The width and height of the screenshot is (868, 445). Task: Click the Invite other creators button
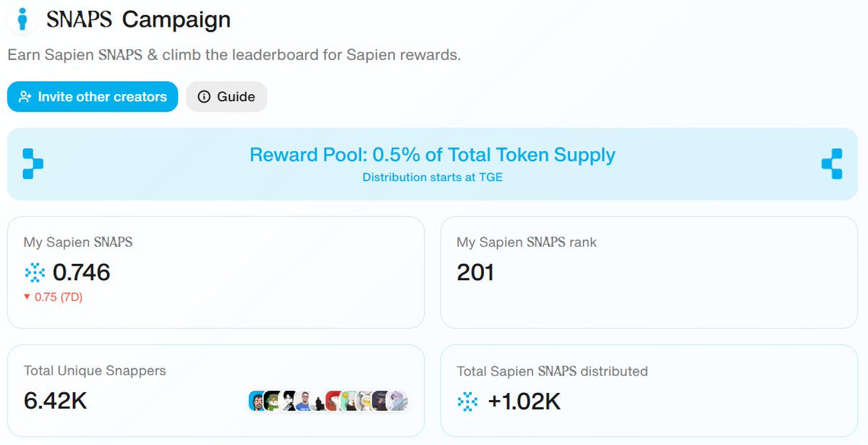tap(93, 96)
